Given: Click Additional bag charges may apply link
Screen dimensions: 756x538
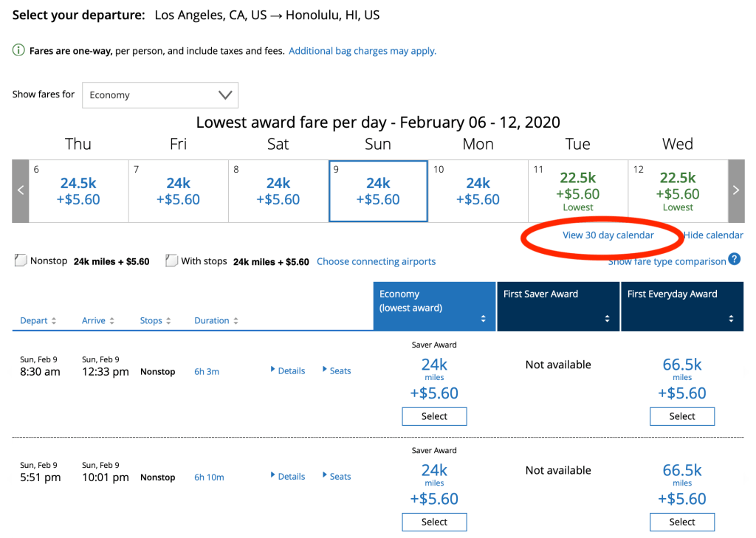Looking at the screenshot, I should tap(362, 51).
